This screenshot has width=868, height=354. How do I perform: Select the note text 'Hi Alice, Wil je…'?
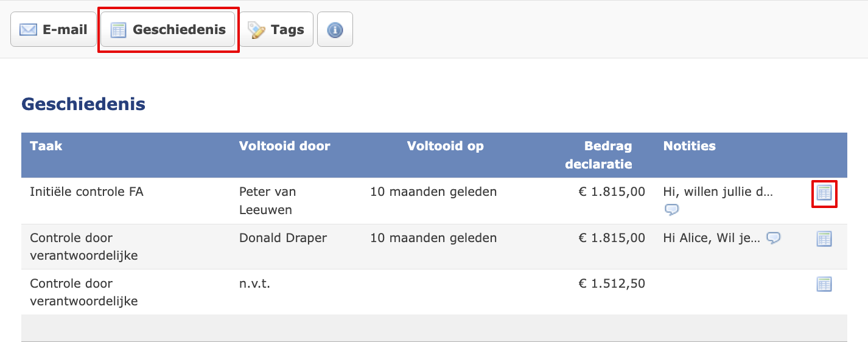click(712, 238)
